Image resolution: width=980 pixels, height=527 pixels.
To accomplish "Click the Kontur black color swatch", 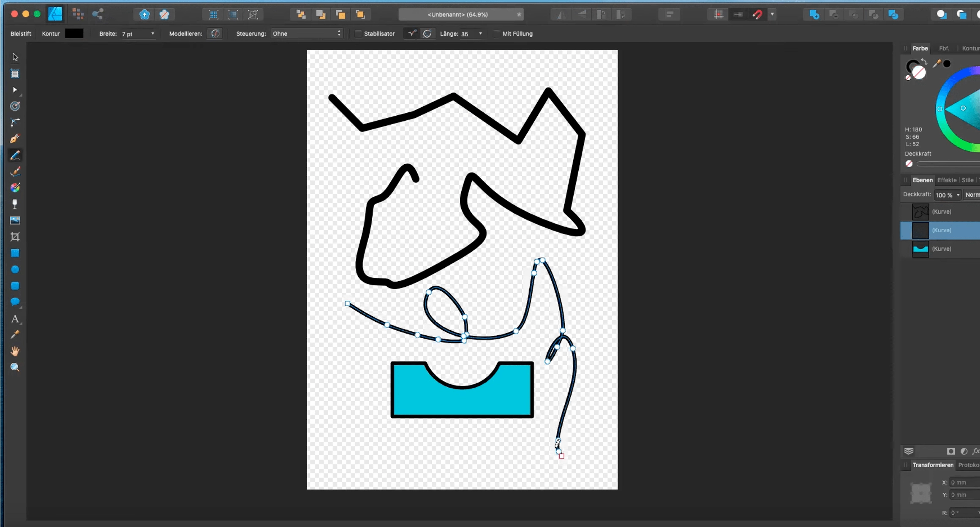I will pyautogui.click(x=74, y=34).
